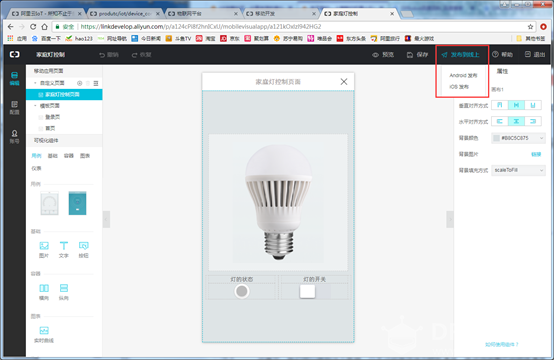Set horizontal alignment to center
The image size is (554, 360).
point(516,122)
